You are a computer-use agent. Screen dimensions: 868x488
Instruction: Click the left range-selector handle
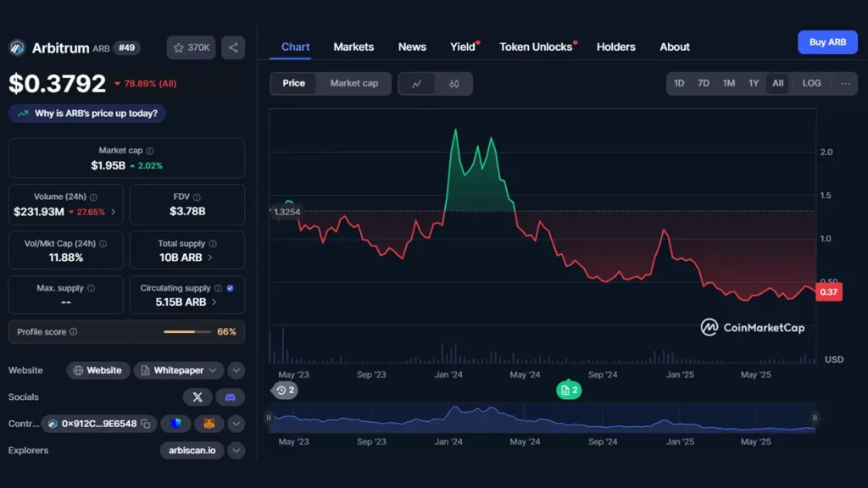[269, 418]
